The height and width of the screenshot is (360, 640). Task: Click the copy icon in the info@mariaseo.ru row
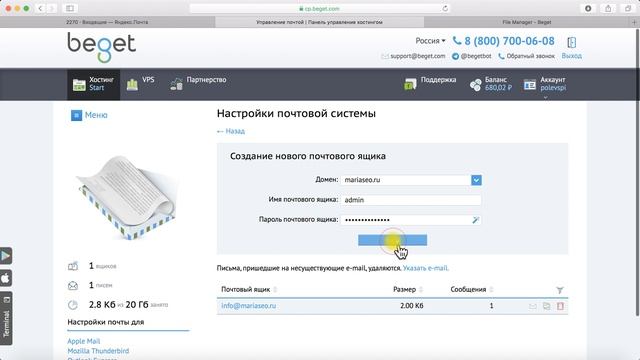pyautogui.click(x=547, y=306)
